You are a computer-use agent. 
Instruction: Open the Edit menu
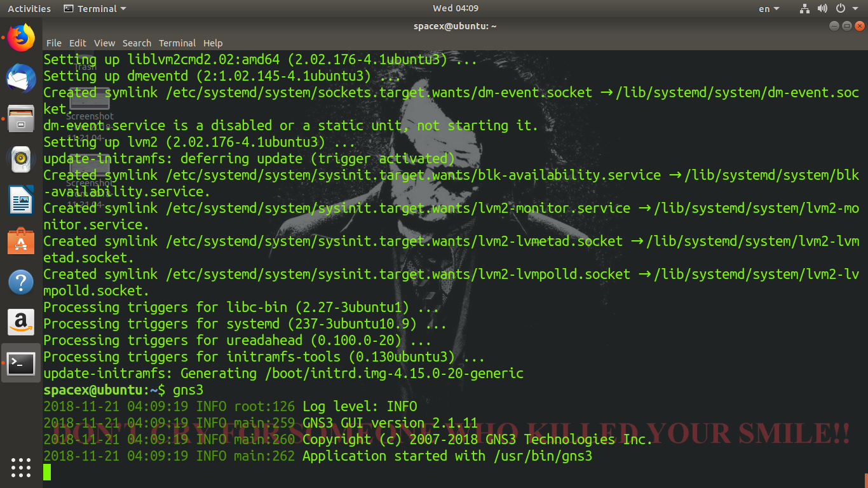78,43
